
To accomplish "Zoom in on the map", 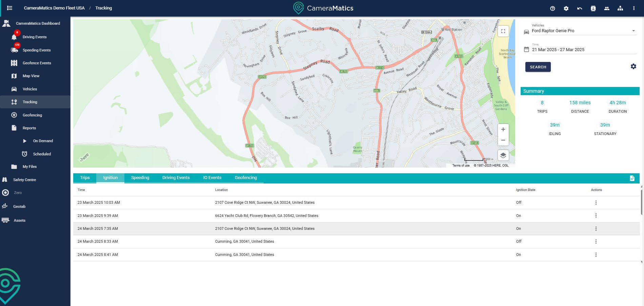I will click(x=503, y=129).
